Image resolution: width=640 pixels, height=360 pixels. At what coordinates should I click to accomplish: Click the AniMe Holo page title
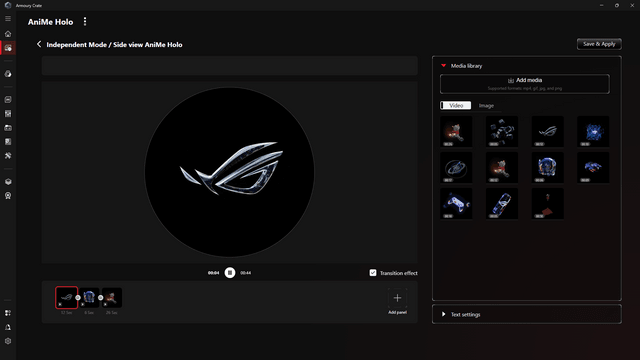51,22
